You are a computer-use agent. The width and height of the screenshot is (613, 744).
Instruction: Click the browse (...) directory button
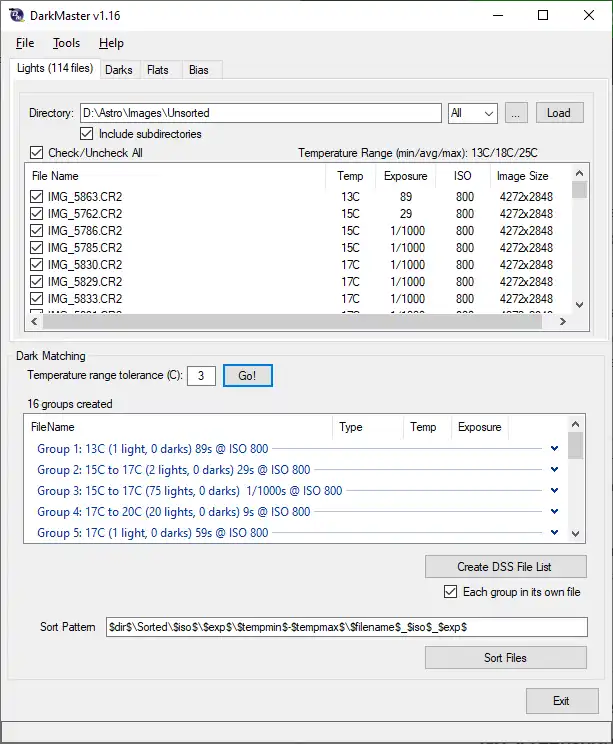tap(516, 113)
